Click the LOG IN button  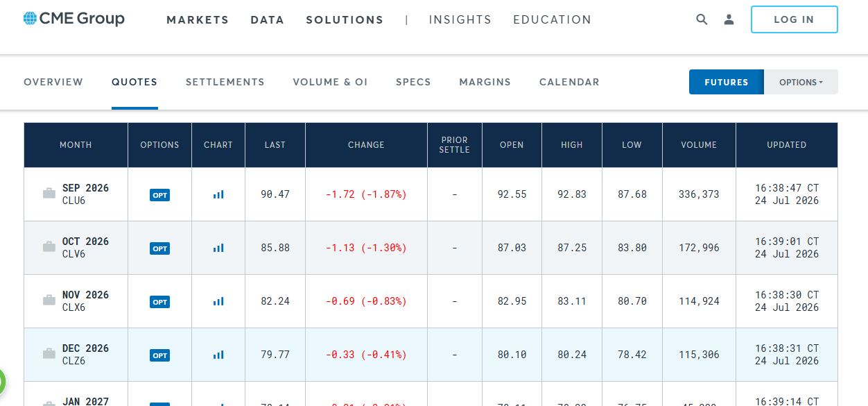(795, 19)
